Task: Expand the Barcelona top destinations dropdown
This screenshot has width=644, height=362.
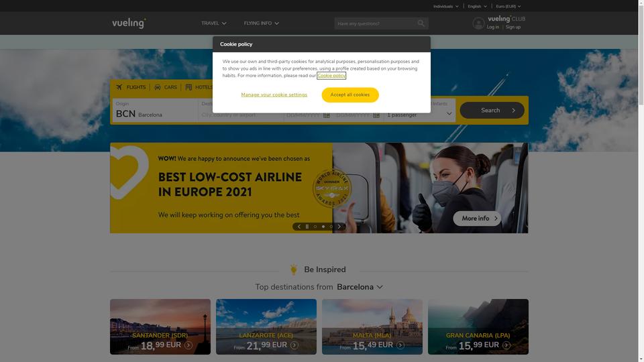Action: [360, 287]
